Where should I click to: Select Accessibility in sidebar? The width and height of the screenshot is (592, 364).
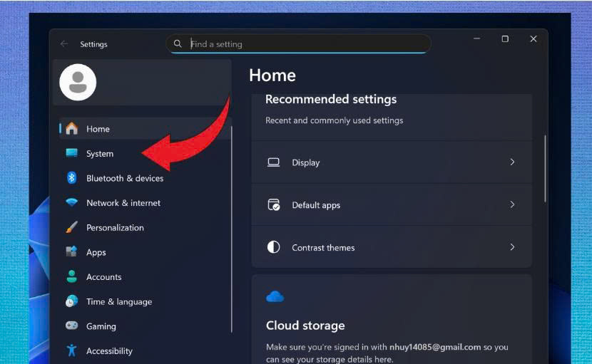[x=145, y=350]
